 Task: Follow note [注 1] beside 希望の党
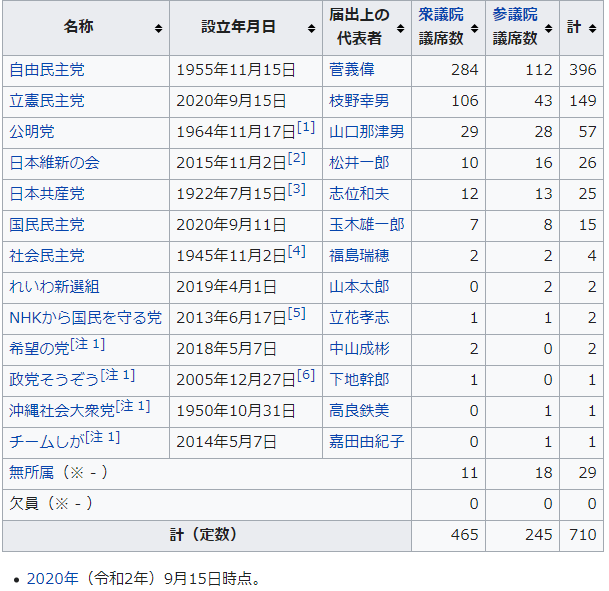pyautogui.click(x=88, y=344)
